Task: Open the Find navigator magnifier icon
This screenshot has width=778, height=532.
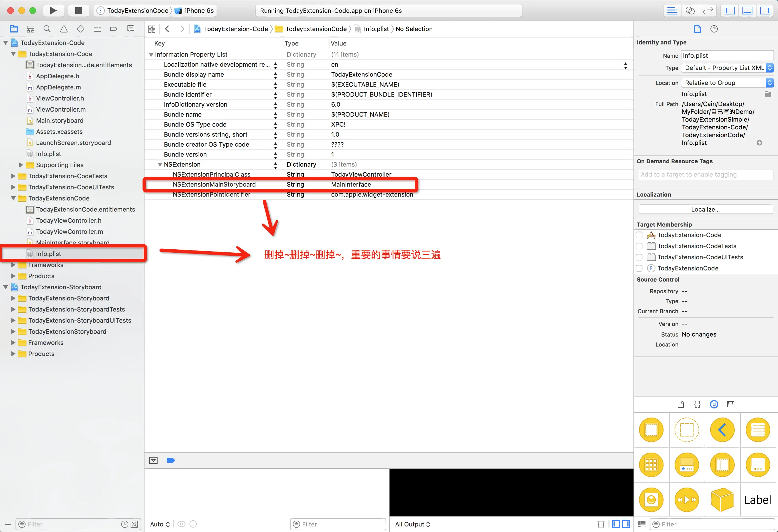Action: point(47,29)
